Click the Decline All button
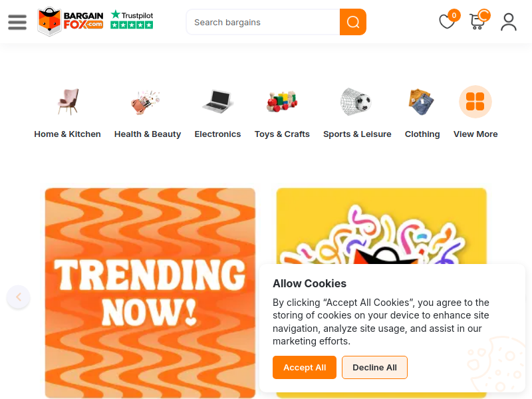Image resolution: width=532 pixels, height=399 pixels. (374, 368)
